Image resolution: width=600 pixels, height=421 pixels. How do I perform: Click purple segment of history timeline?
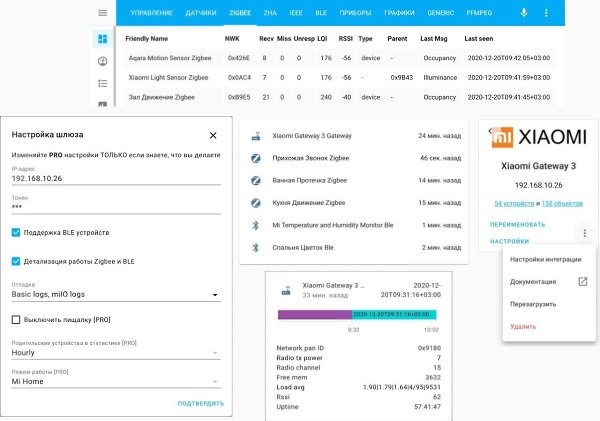coord(315,315)
